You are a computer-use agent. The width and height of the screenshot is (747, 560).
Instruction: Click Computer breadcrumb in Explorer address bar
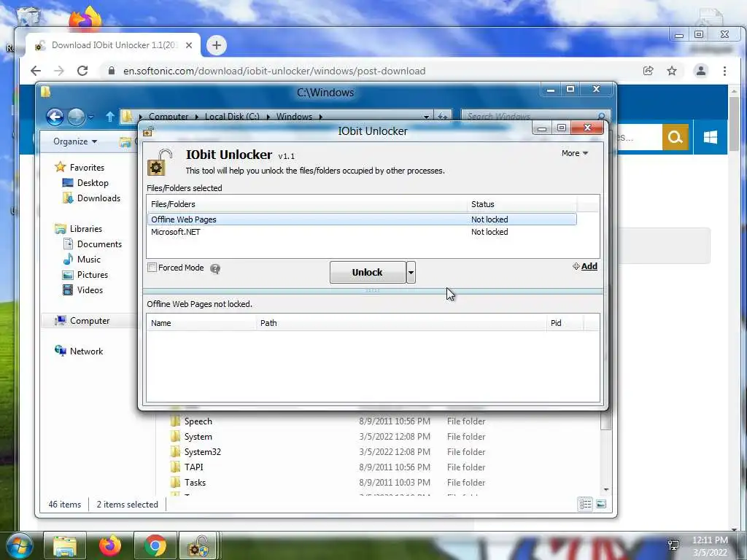(x=169, y=117)
